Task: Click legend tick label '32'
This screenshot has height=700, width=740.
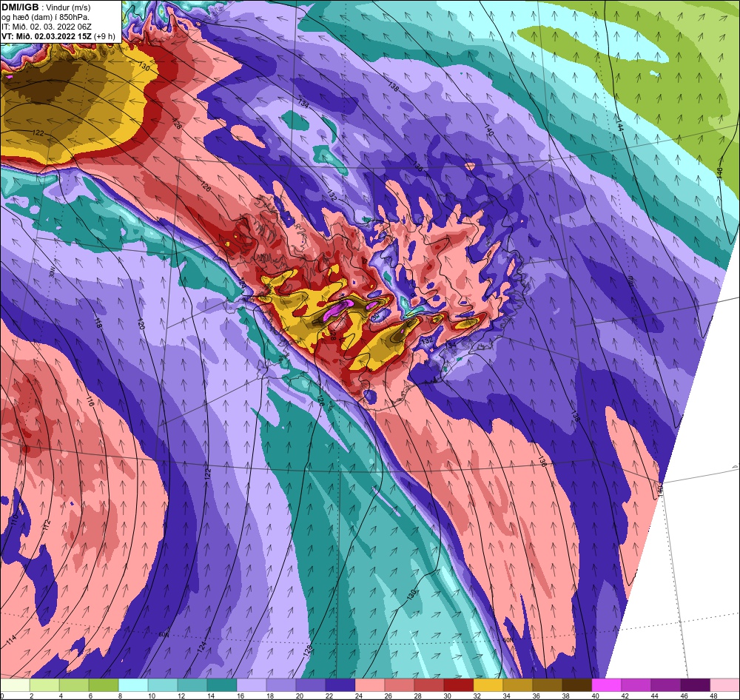Action: click(x=477, y=696)
